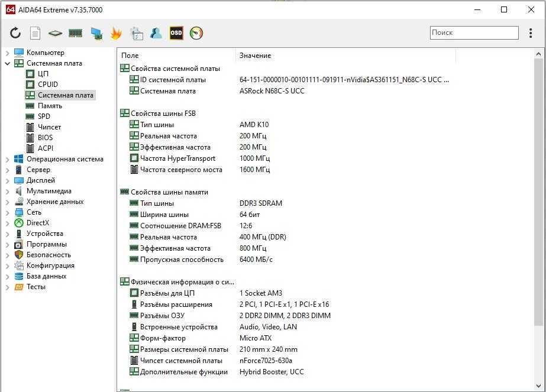Click the memory module toolbar icon

pos(76,33)
